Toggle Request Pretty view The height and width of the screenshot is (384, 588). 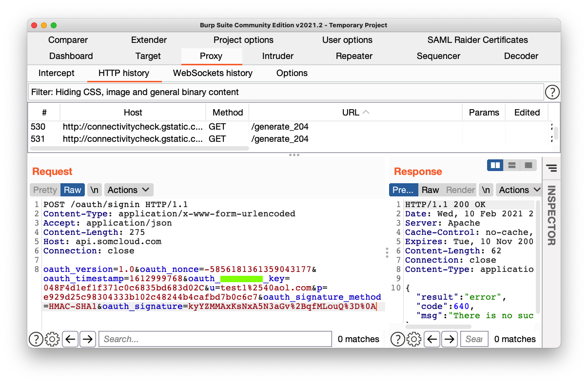pos(45,190)
